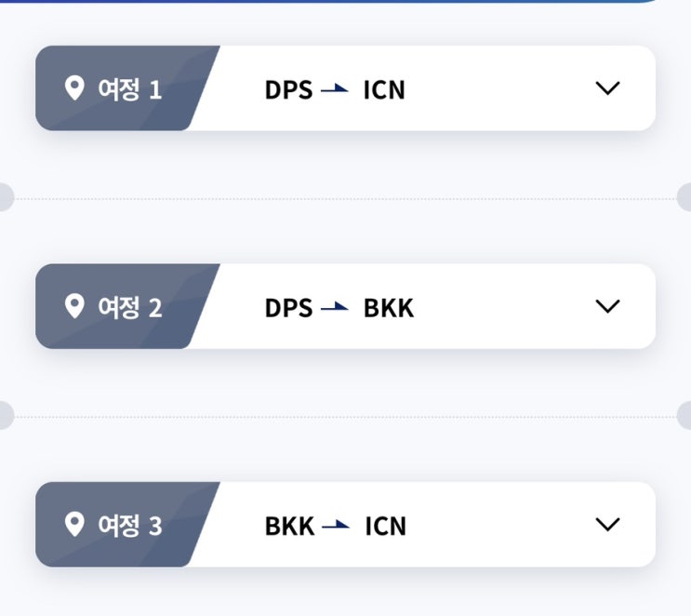This screenshot has width=691, height=616.
Task: Click the location pin icon of 여정 2
Action: point(74,306)
